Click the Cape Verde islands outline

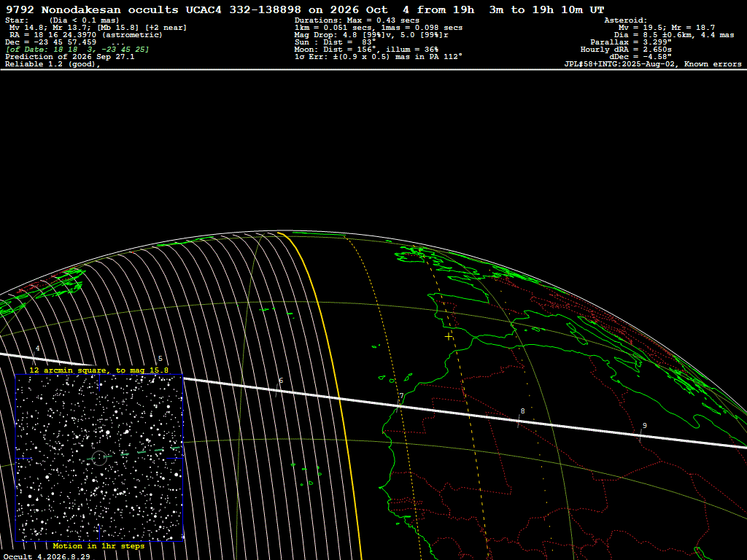point(306,474)
